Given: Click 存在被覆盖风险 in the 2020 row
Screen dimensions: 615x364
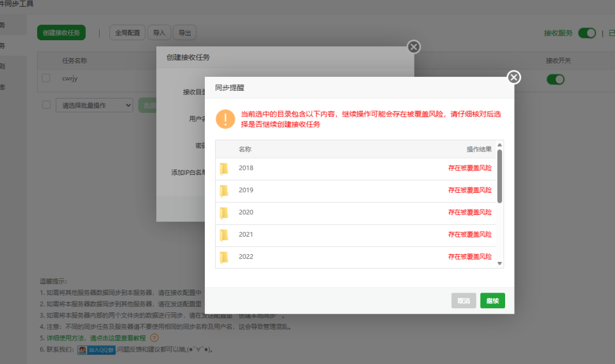Looking at the screenshot, I should pos(470,212).
